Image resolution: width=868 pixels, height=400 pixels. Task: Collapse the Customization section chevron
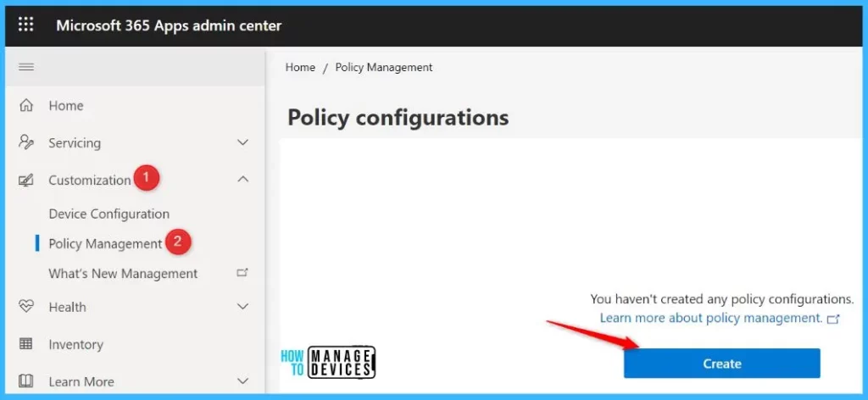tap(242, 180)
